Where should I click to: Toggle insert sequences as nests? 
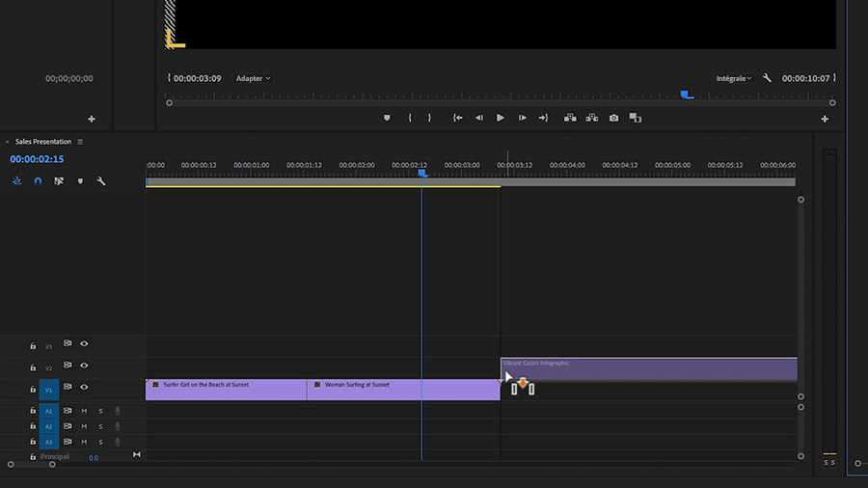click(x=16, y=181)
